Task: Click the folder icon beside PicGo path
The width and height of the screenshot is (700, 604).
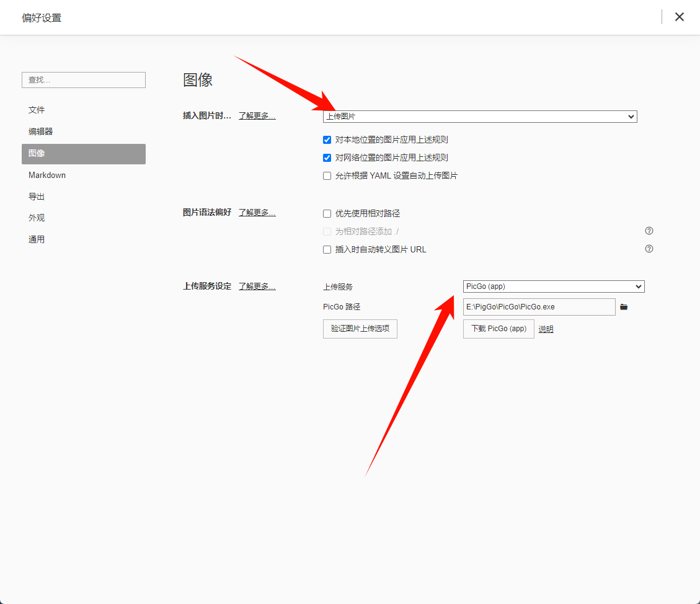Action: (624, 307)
